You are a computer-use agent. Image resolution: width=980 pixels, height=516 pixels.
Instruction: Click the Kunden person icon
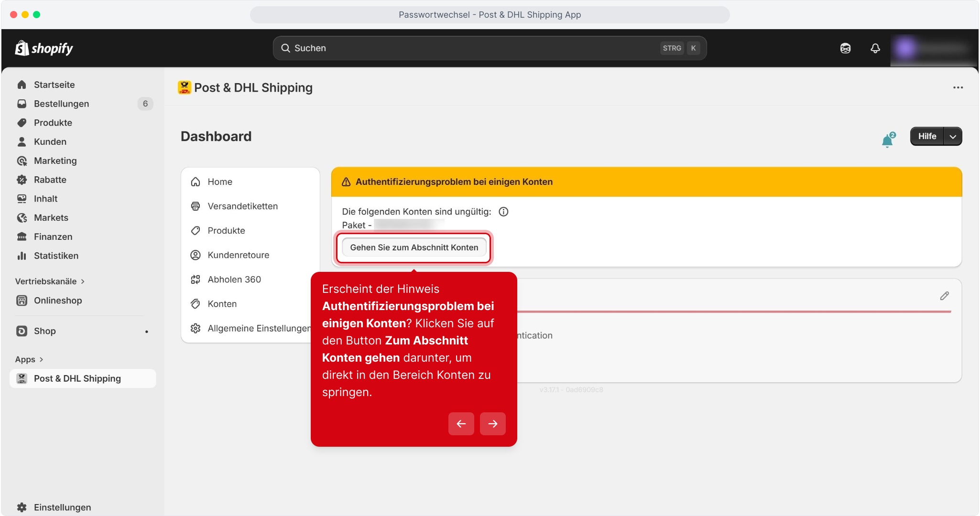(22, 142)
